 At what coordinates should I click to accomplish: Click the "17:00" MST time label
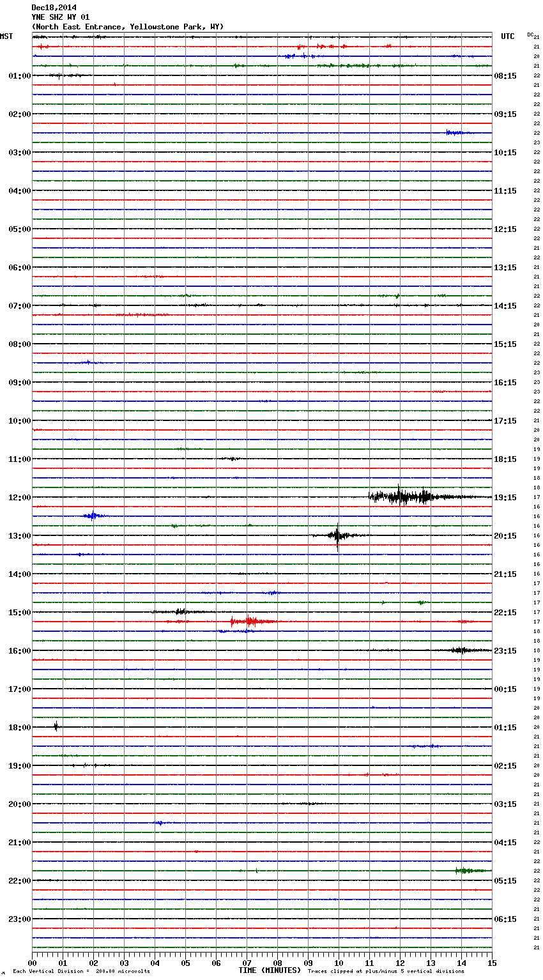pyautogui.click(x=20, y=689)
